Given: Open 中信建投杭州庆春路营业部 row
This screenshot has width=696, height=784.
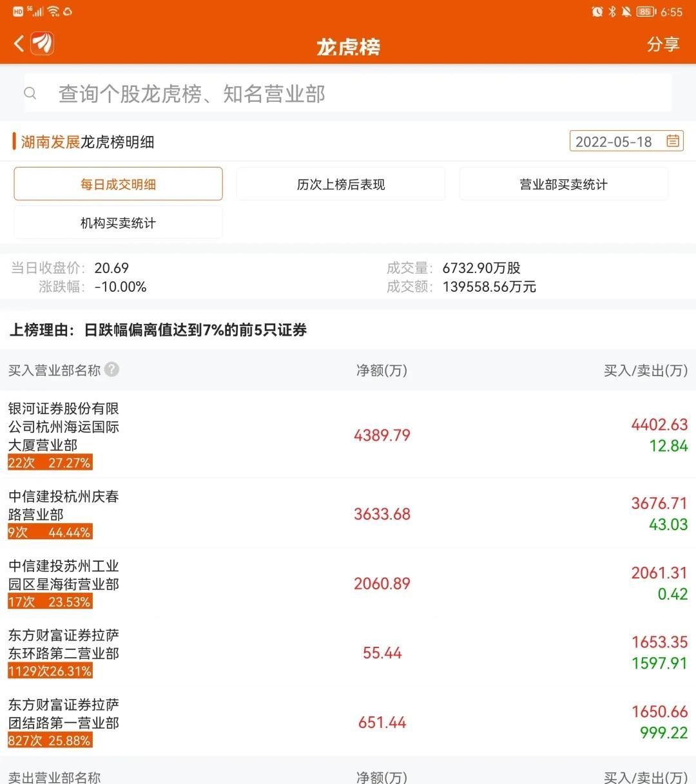Looking at the screenshot, I should (x=348, y=513).
